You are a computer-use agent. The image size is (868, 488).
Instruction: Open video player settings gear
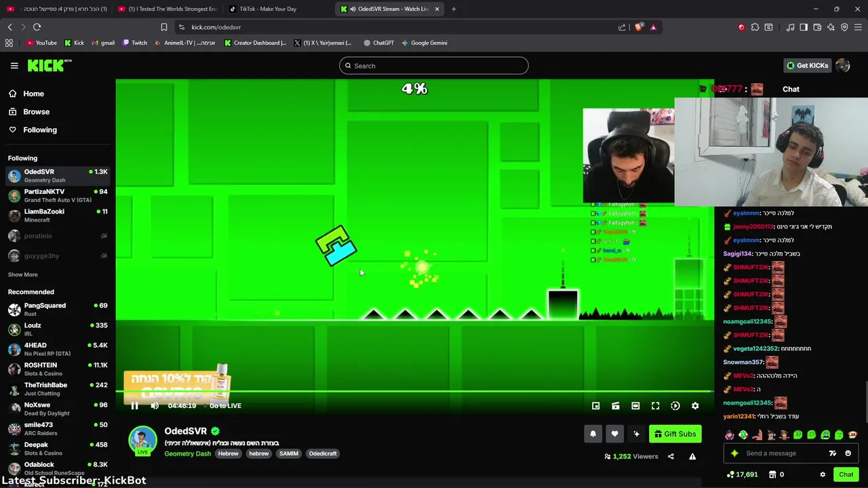695,405
